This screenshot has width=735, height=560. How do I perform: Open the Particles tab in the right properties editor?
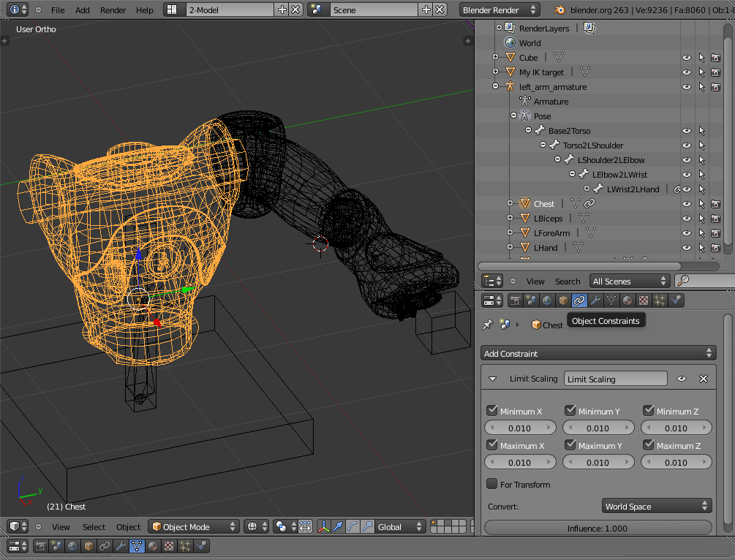pos(660,300)
